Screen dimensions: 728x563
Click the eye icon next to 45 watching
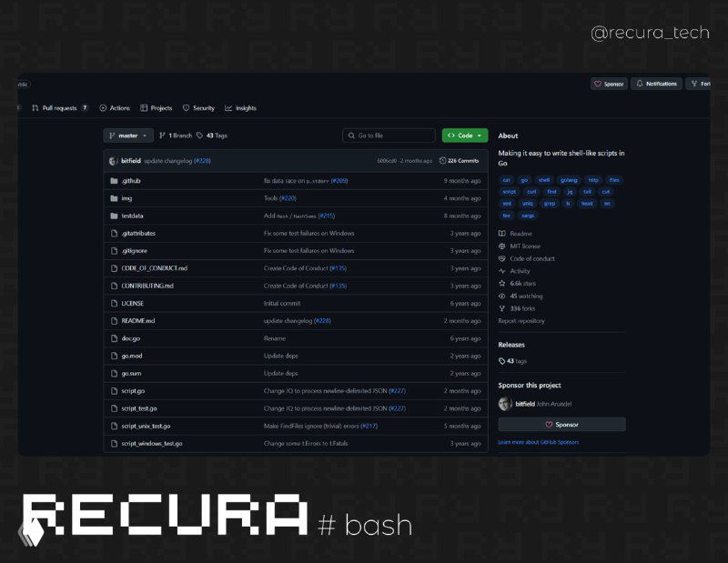[x=503, y=296]
